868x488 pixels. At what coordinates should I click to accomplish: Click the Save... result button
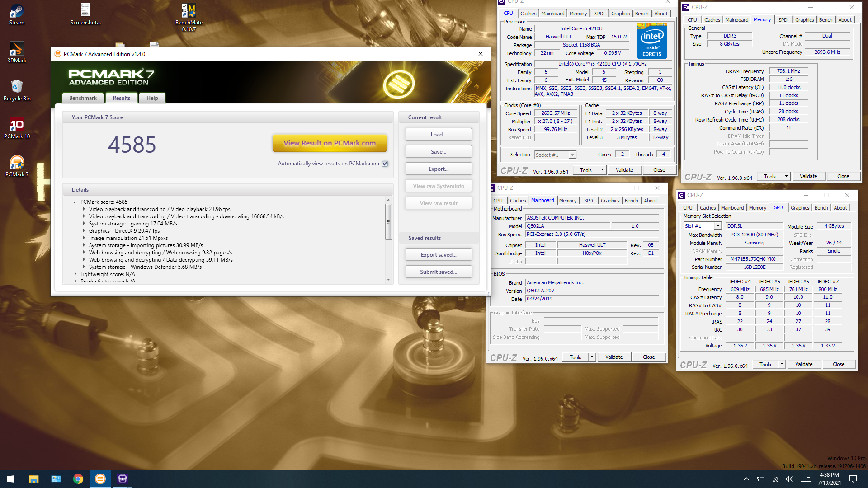[439, 151]
